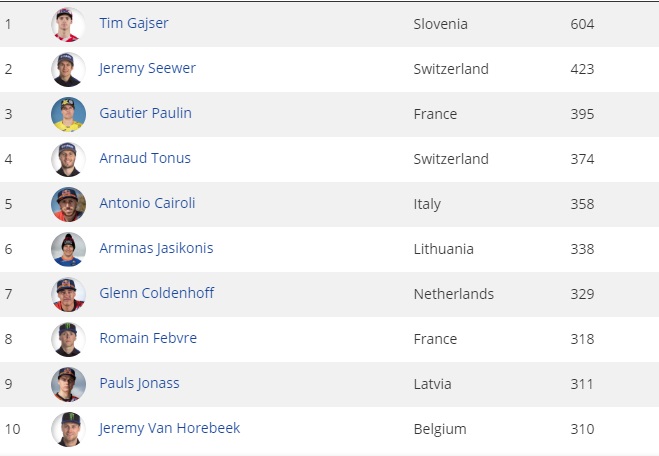Viewport: 659px width, 456px height.
Task: Click Jeremy Seewer's rider avatar photo
Action: click(68, 69)
